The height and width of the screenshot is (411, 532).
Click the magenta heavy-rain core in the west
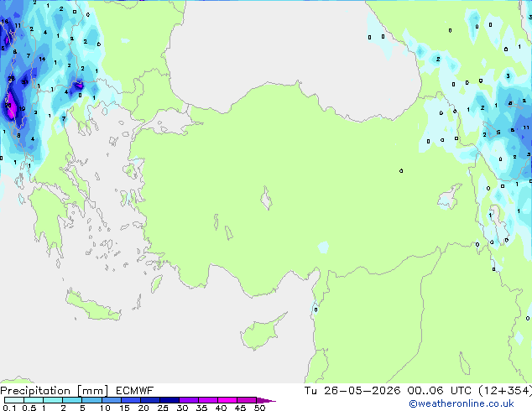(x=10, y=107)
